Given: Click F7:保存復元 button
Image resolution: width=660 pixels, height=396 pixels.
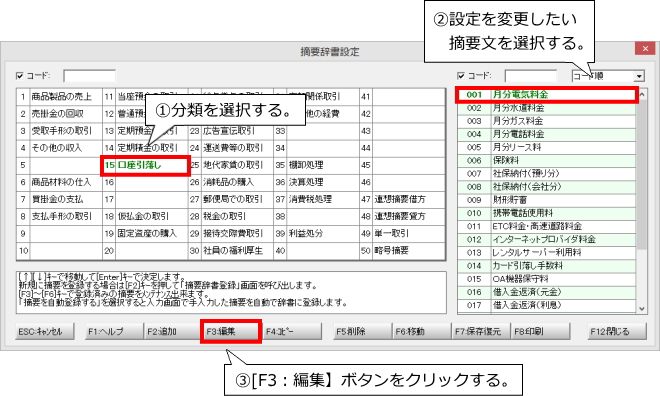Looking at the screenshot, I should [481, 331].
